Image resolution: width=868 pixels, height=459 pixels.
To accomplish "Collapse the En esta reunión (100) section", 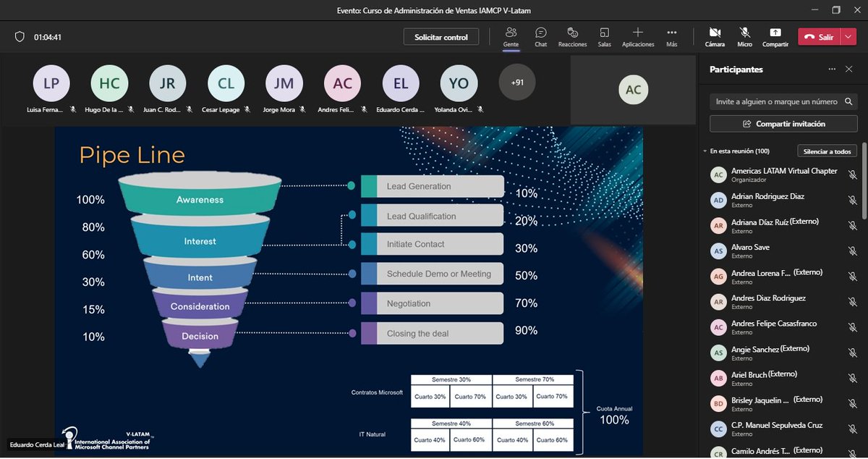I will click(x=705, y=151).
